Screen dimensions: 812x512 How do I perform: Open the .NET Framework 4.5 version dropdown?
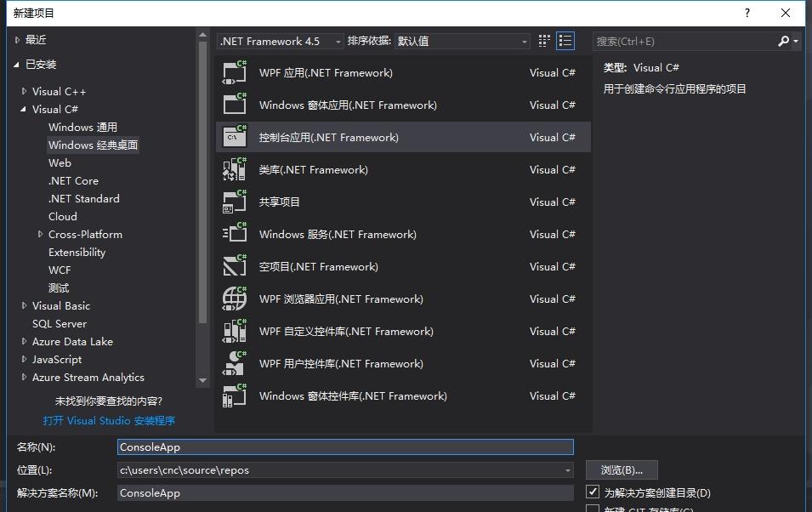pyautogui.click(x=280, y=41)
